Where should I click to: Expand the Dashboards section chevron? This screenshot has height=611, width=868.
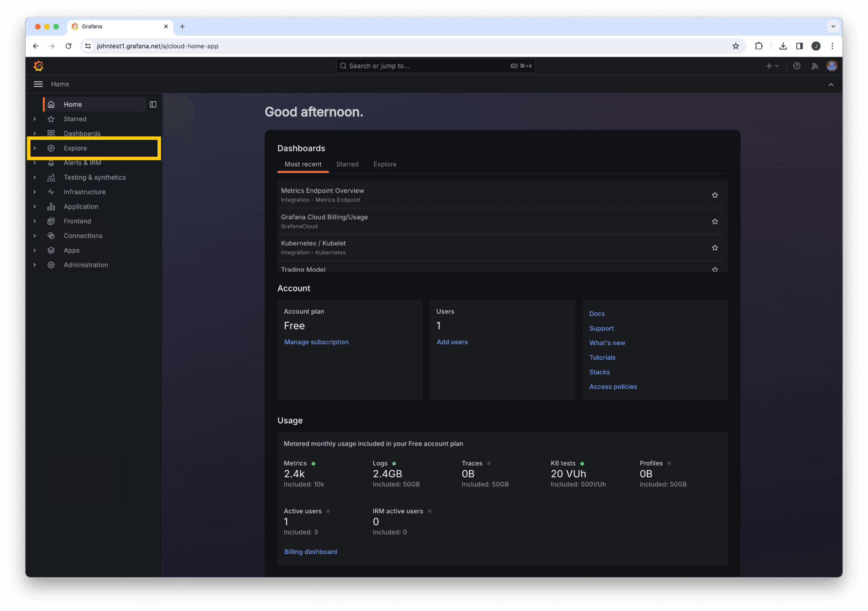(x=35, y=133)
